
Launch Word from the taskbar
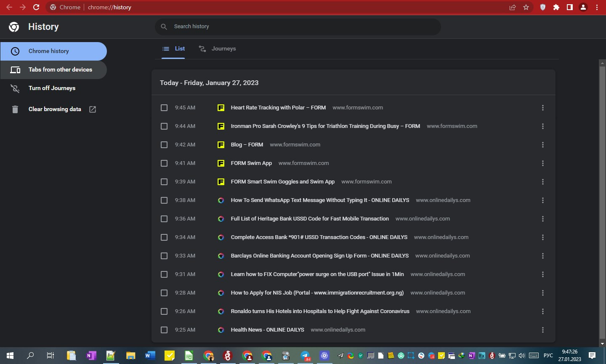(x=150, y=356)
